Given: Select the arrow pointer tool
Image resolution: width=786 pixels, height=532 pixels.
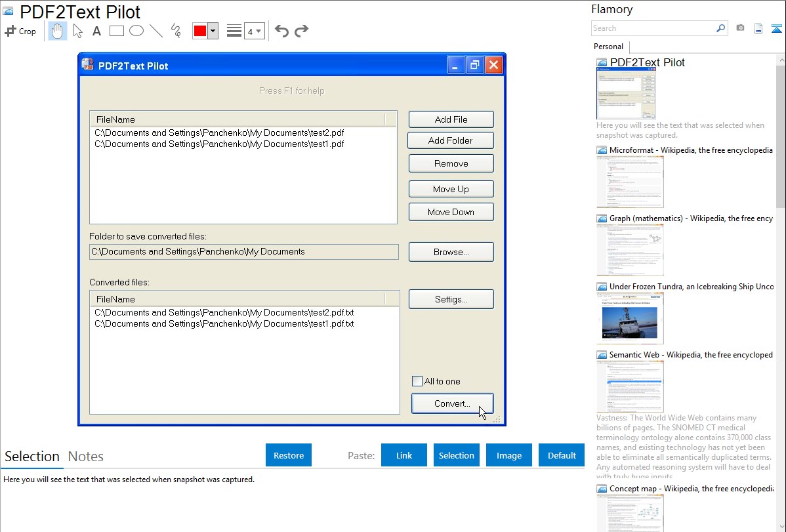Looking at the screenshot, I should pyautogui.click(x=77, y=31).
